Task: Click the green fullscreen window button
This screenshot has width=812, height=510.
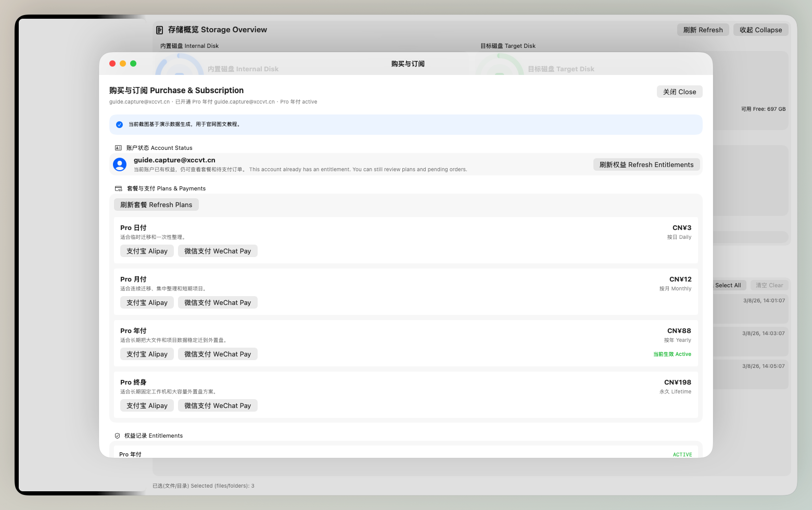Action: click(133, 63)
